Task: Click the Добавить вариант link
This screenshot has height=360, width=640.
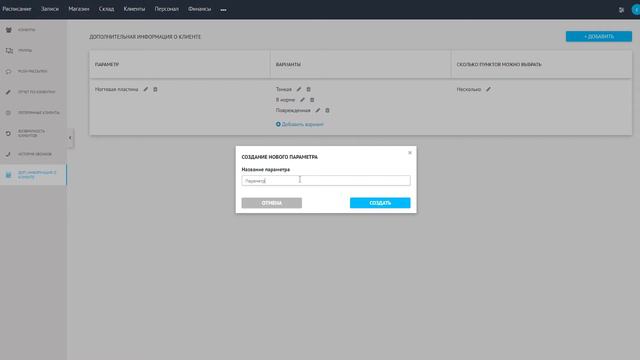Action: pos(300,124)
